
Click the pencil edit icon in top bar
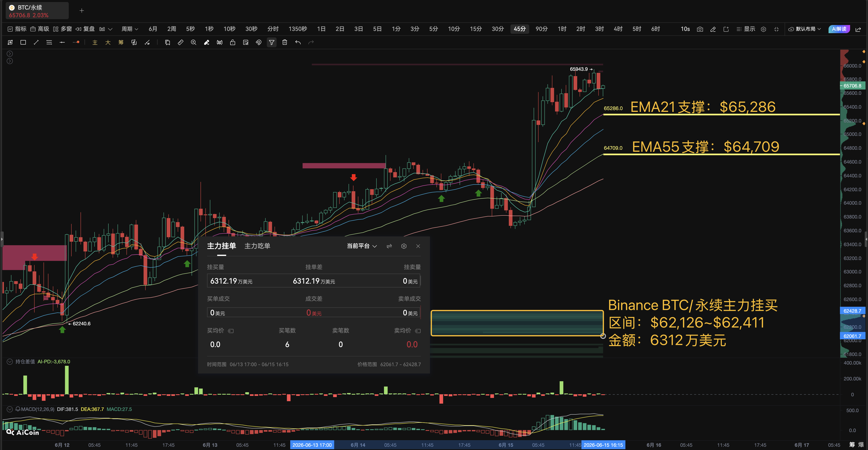point(713,29)
